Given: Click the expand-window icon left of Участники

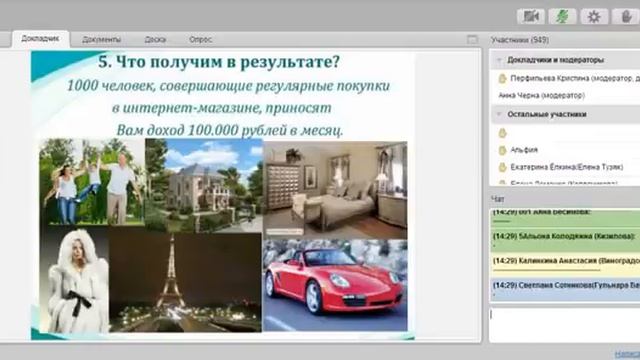Looking at the screenshot, I should click(x=472, y=40).
